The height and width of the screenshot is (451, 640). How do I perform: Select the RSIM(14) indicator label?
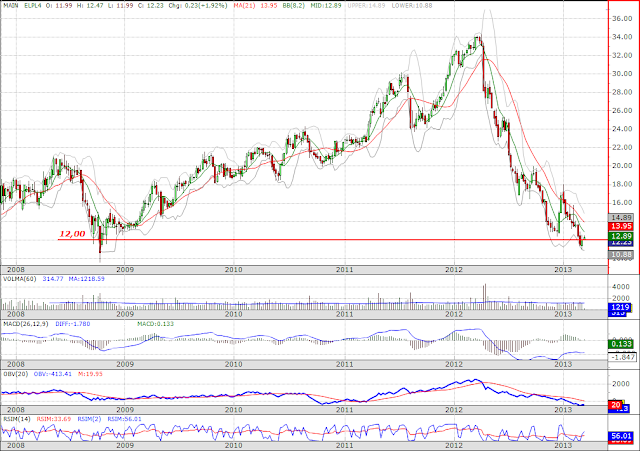tap(17, 419)
